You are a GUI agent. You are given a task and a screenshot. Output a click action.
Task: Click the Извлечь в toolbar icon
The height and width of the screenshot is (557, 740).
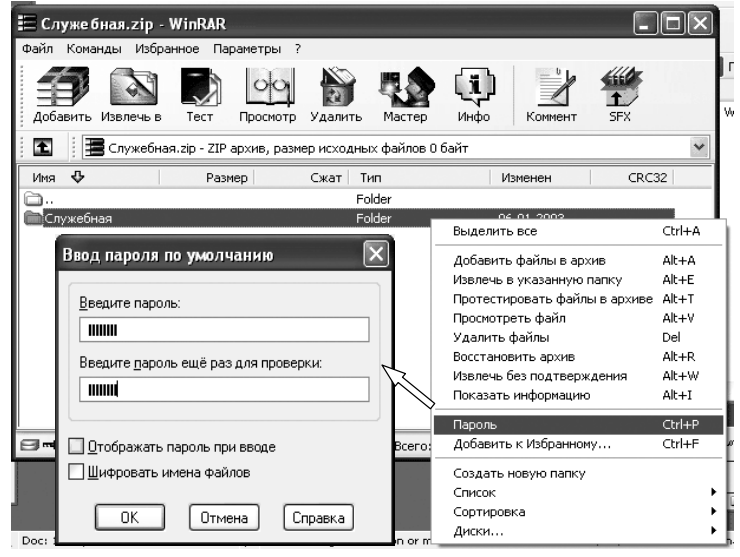point(132,94)
